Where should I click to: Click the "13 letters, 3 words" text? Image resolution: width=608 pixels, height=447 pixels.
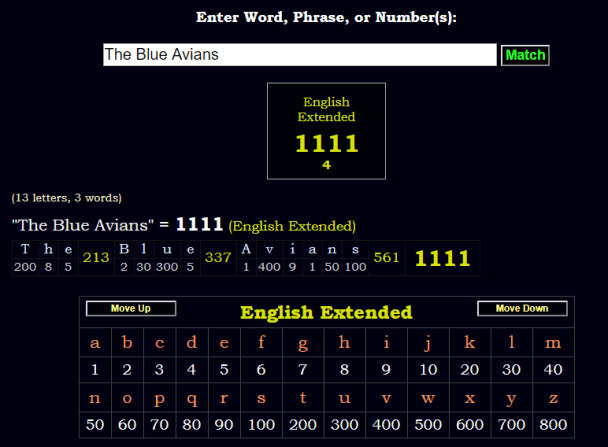(x=67, y=198)
